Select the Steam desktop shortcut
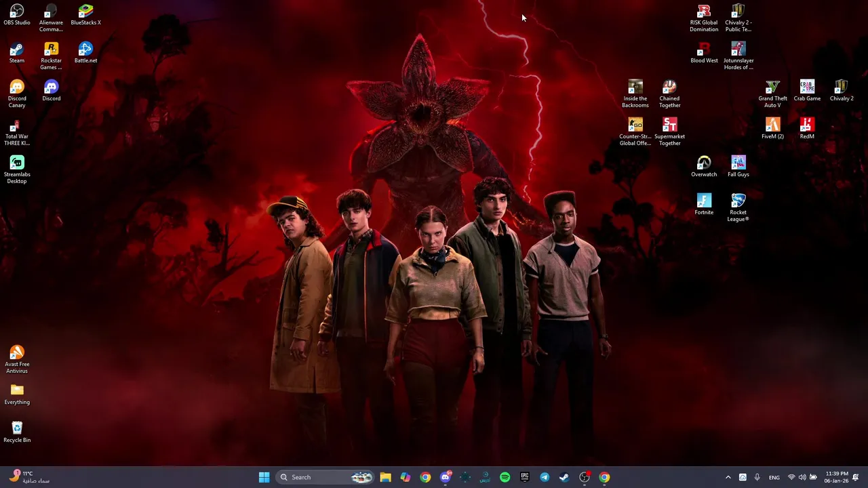Viewport: 868px width, 488px height. (x=17, y=53)
